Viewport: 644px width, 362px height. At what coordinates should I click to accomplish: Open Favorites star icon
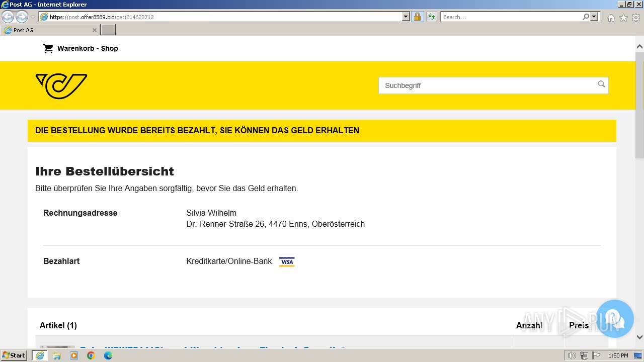[623, 18]
